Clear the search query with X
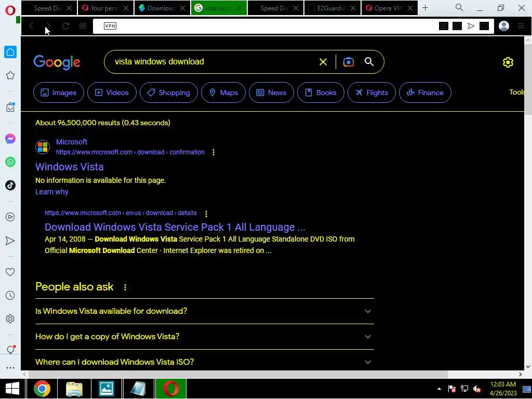Image resolution: width=532 pixels, height=399 pixels. click(x=323, y=62)
